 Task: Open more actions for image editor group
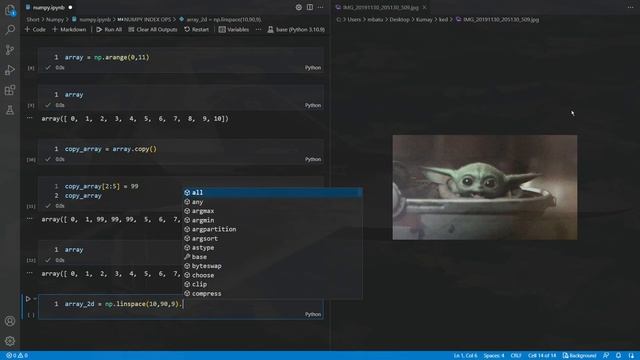click(x=630, y=7)
